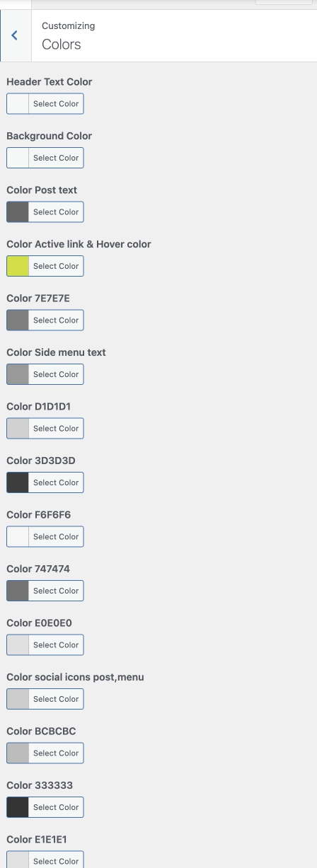The image size is (317, 868).
Task: Click the Color 747474 swatch
Action: coord(18,591)
